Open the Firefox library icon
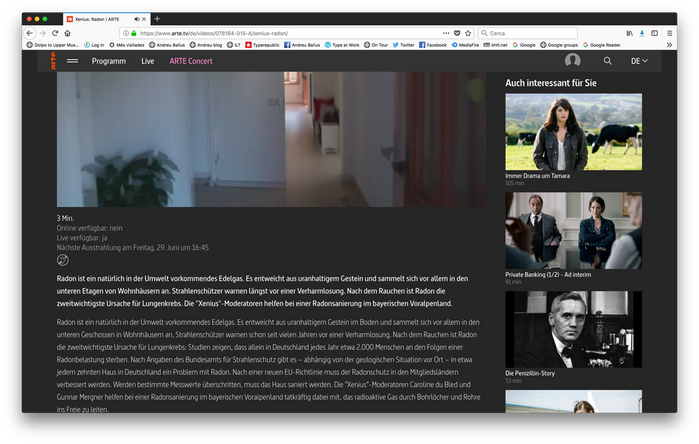Screen dimensions: 699x444 [x=629, y=33]
